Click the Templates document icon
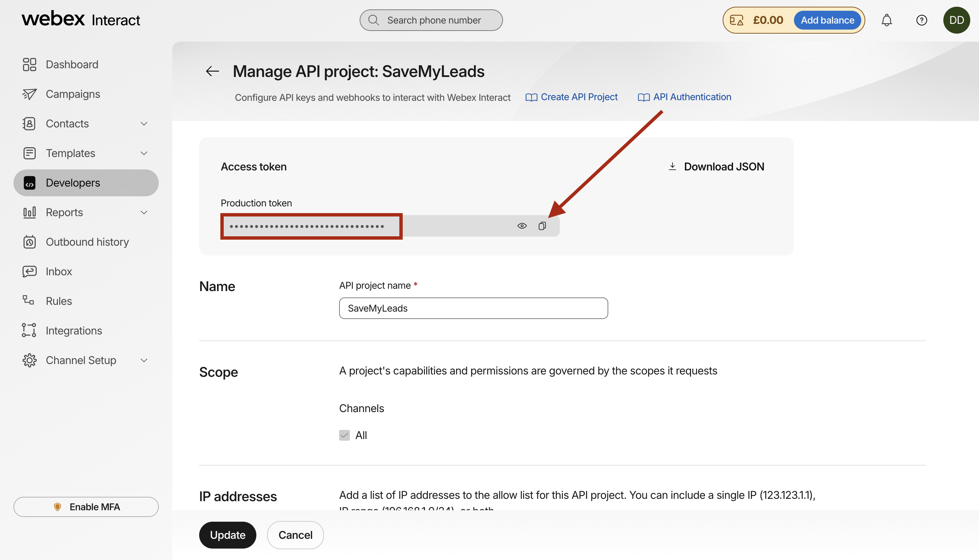 [x=29, y=153]
